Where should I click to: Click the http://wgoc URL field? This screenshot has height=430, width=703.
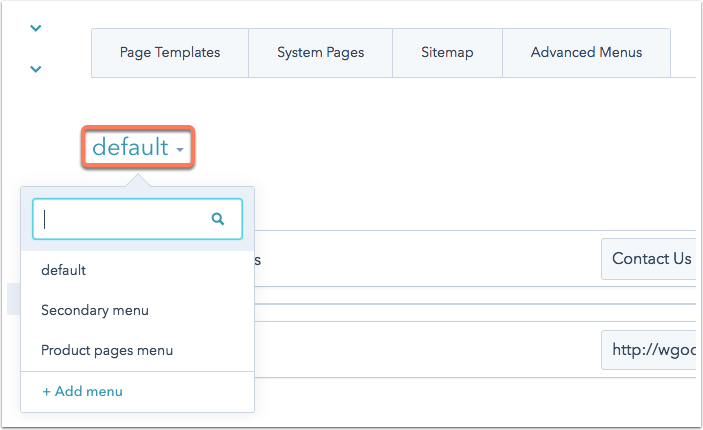649,350
